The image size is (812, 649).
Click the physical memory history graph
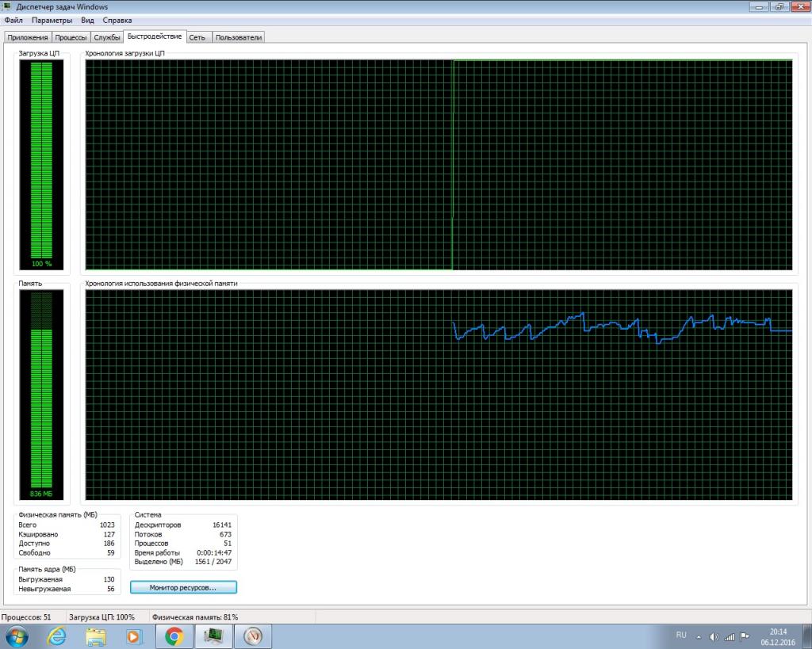(x=439, y=395)
